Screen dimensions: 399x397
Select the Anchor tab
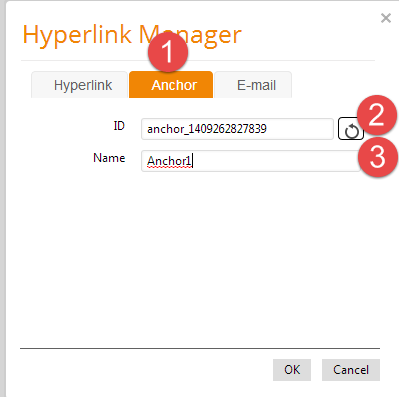click(x=171, y=85)
